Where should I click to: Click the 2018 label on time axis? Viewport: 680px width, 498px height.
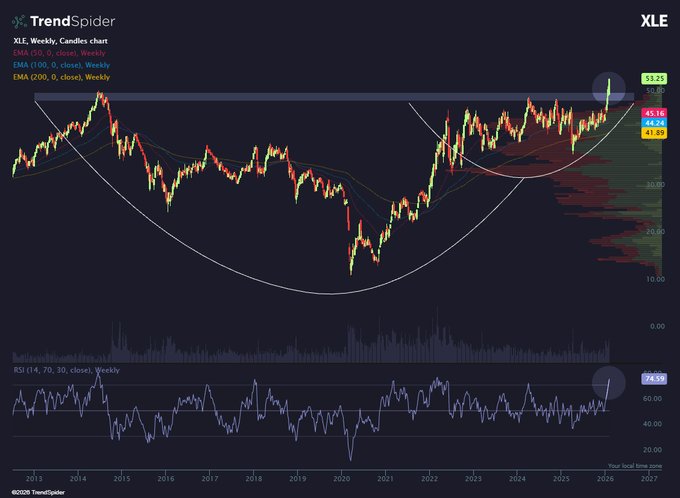[x=254, y=478]
